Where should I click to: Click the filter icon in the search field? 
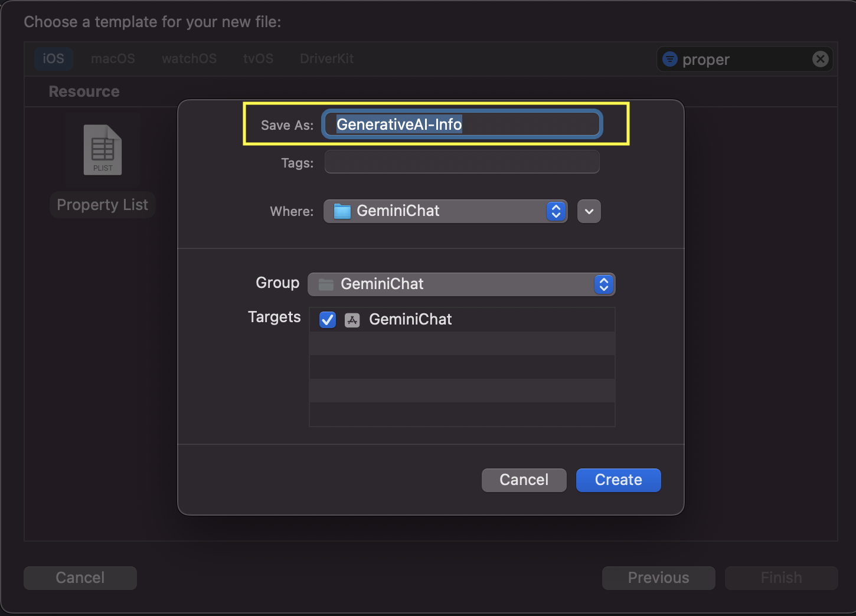670,59
